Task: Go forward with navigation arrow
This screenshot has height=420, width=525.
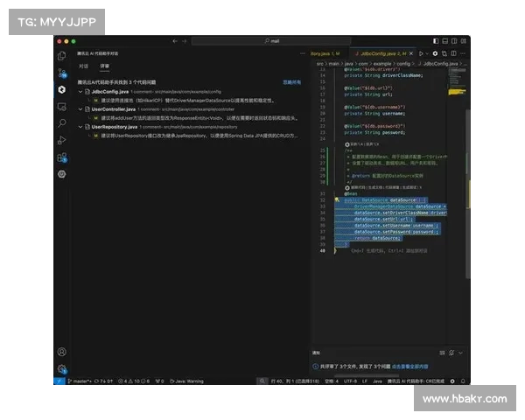Action: tap(184, 41)
